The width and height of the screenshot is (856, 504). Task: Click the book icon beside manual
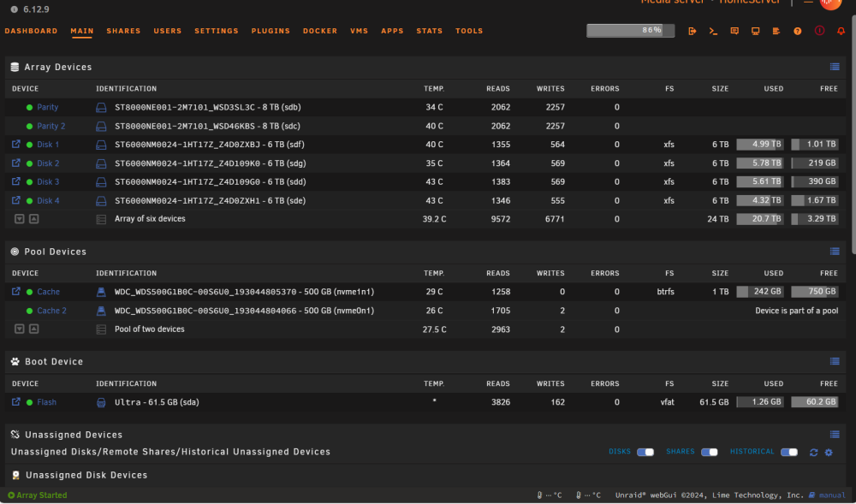[811, 495]
